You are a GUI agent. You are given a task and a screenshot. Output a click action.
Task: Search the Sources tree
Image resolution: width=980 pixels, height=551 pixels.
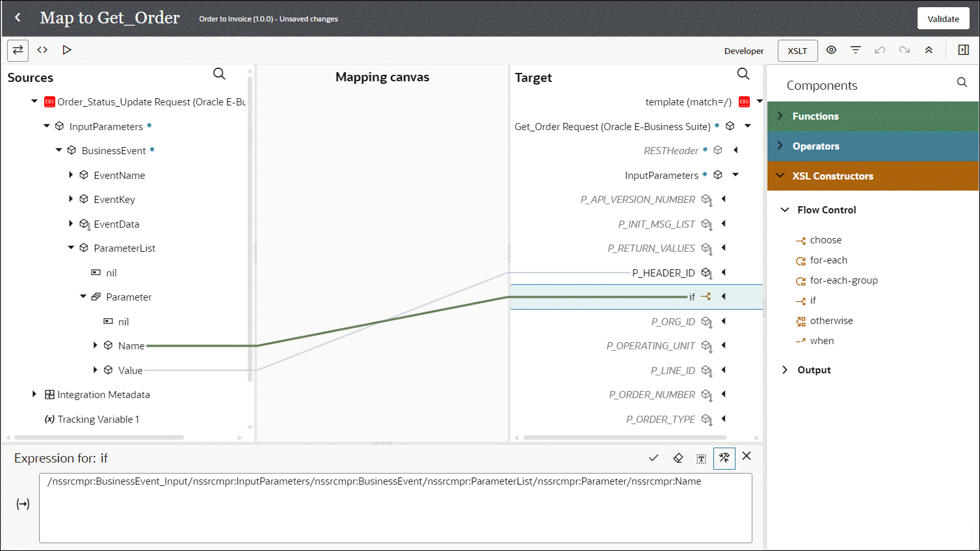(219, 74)
